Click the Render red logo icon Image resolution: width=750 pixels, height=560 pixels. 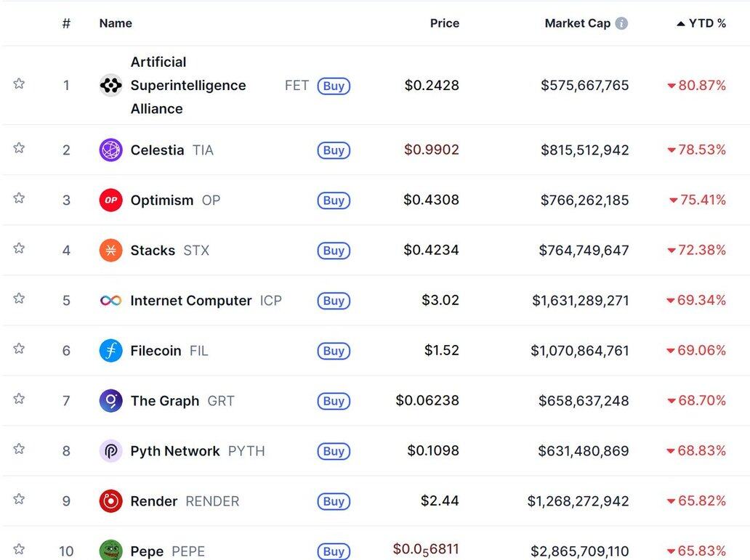(x=110, y=501)
